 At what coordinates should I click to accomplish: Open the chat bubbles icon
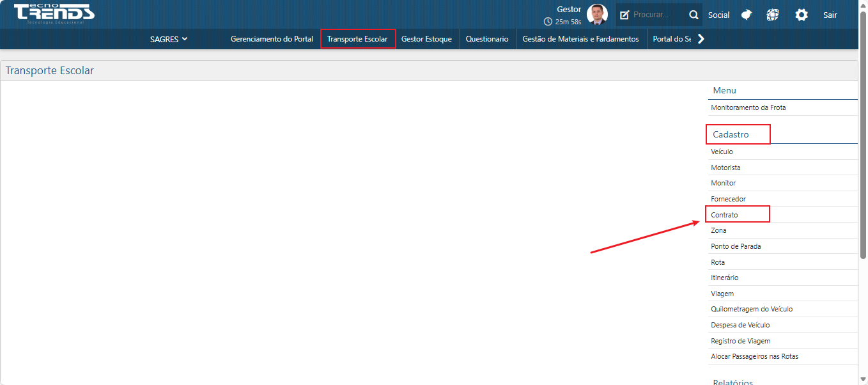[747, 15]
